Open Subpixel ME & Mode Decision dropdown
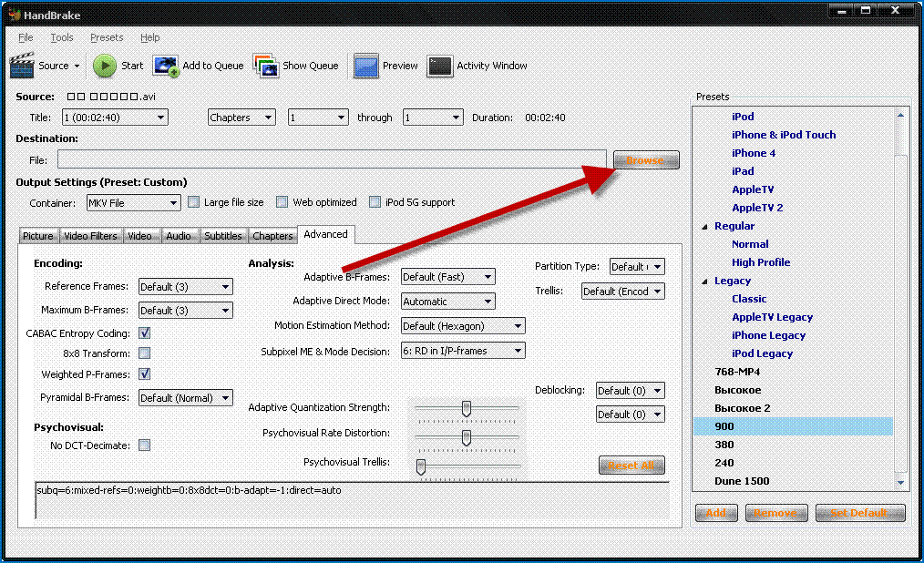Image resolution: width=924 pixels, height=563 pixels. (x=463, y=351)
